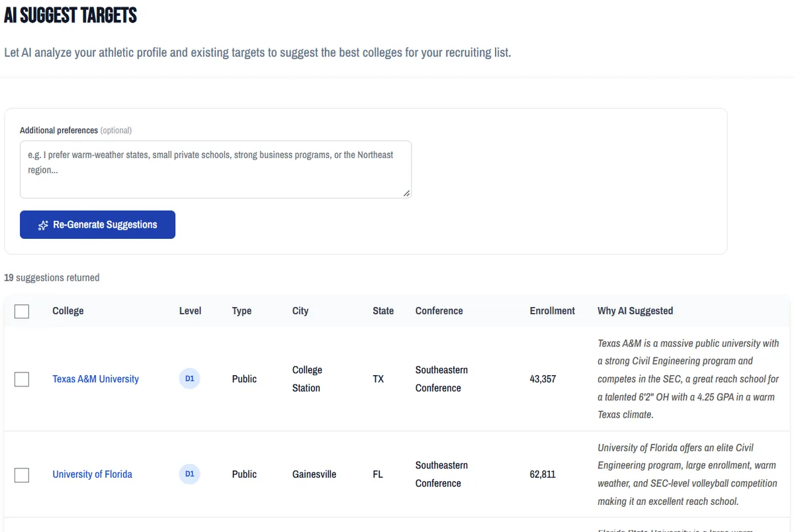Viewport: 794px width, 532px height.
Task: Click the City column header
Action: pyautogui.click(x=300, y=311)
